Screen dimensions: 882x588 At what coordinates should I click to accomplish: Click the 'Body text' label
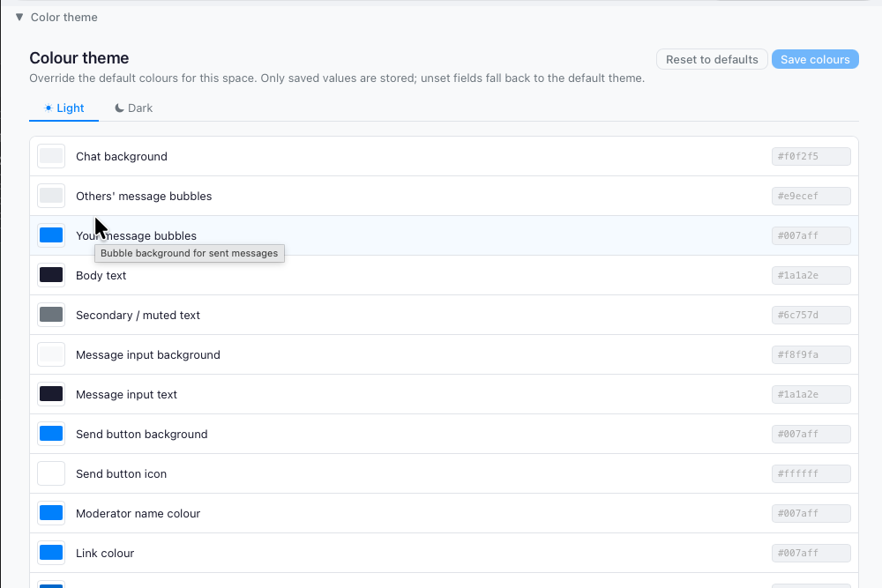click(x=101, y=275)
